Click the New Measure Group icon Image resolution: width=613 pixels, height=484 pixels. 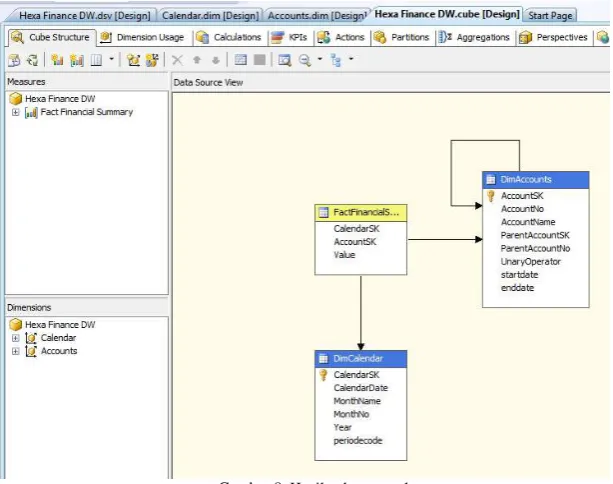point(77,60)
